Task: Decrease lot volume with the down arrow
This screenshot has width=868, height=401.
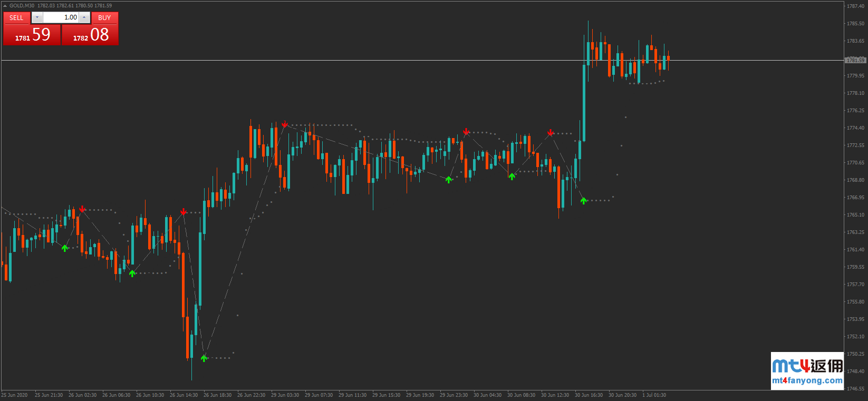Action: pyautogui.click(x=36, y=17)
